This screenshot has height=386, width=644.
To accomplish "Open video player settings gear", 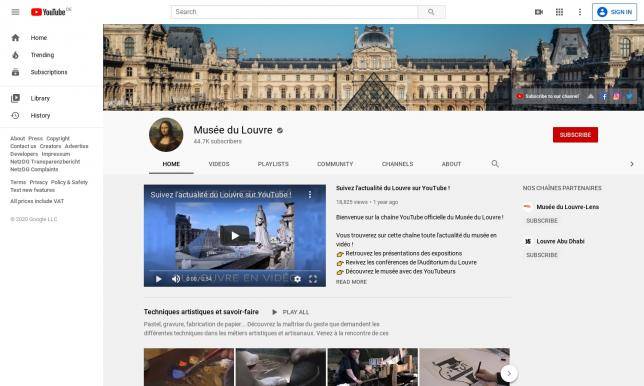I will pyautogui.click(x=297, y=279).
